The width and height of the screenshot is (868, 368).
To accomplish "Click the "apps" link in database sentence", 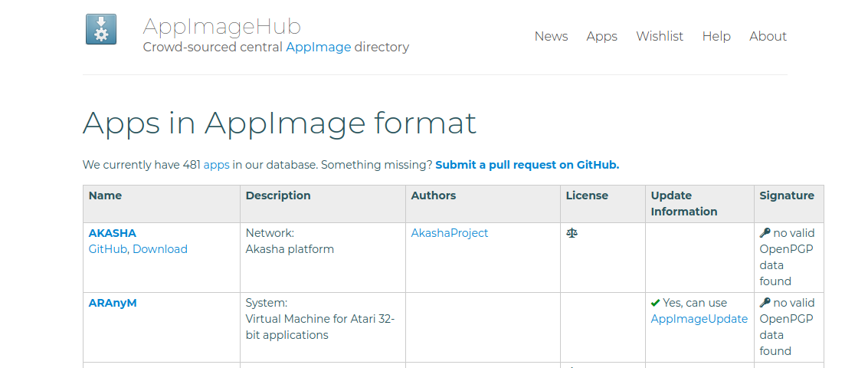I will point(216,164).
